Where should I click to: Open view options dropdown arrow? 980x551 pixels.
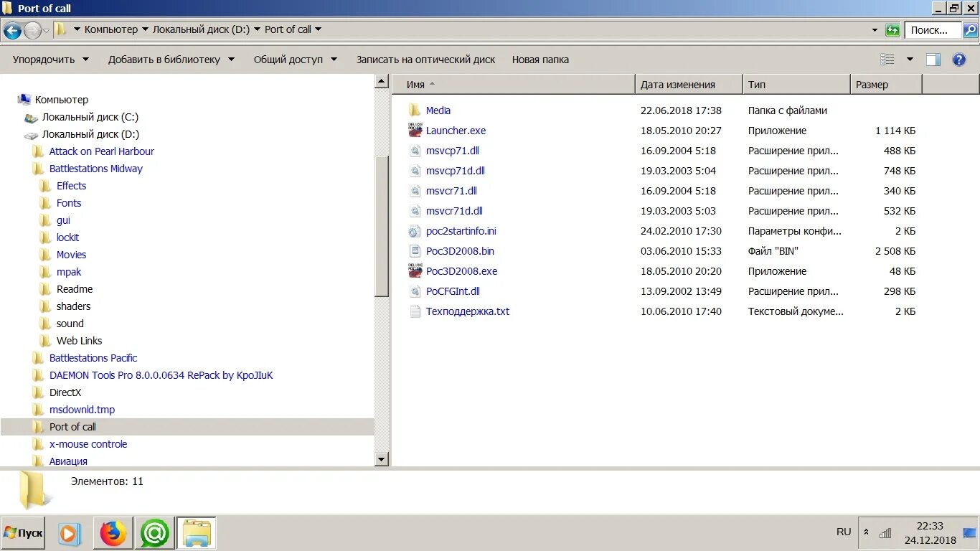click(910, 60)
